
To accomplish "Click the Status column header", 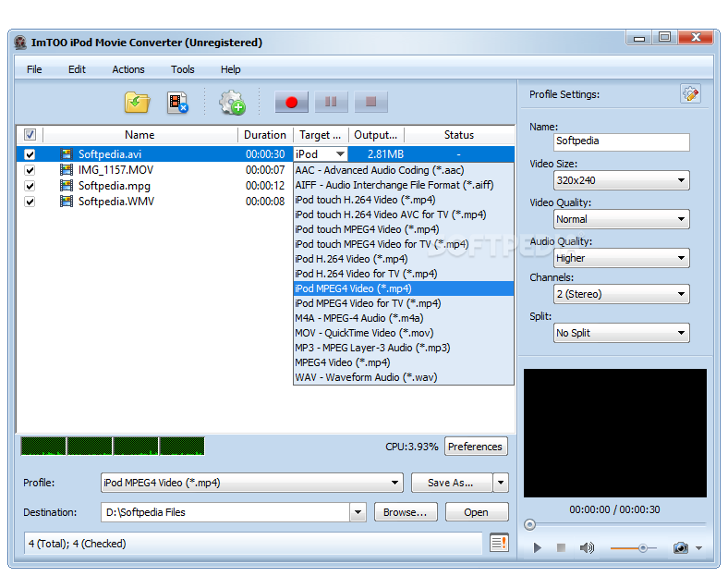I will click(x=459, y=135).
